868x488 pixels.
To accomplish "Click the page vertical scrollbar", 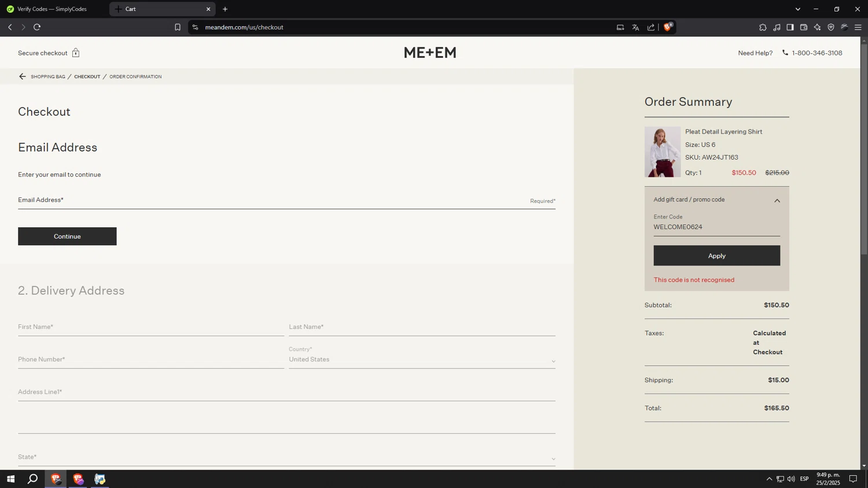I will pos(864,150).
